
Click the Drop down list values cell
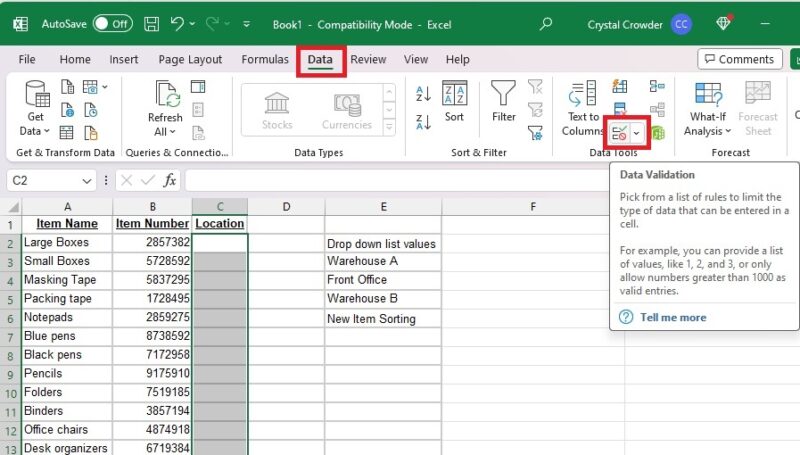[x=383, y=243]
